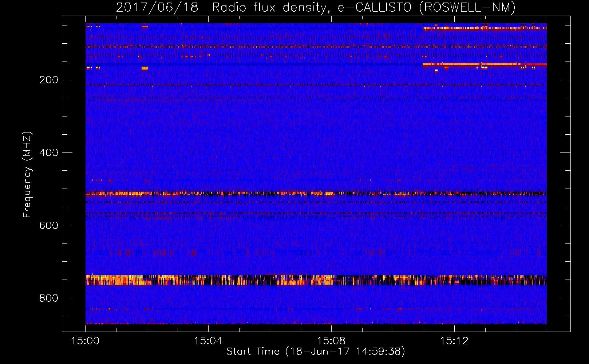Click the 400 frequency tick label

(49, 153)
